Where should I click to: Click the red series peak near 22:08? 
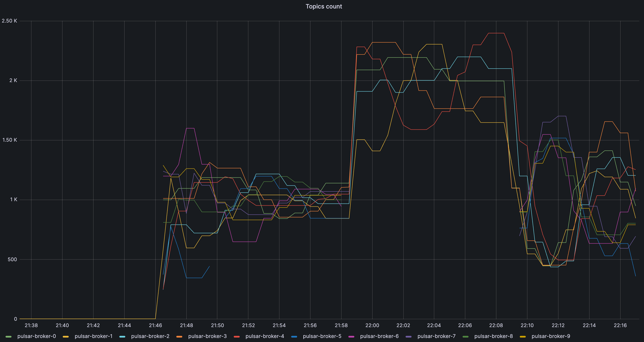tap(496, 33)
